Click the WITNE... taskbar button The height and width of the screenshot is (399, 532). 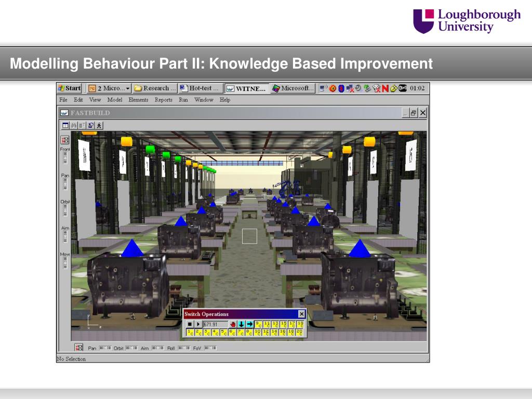247,88
